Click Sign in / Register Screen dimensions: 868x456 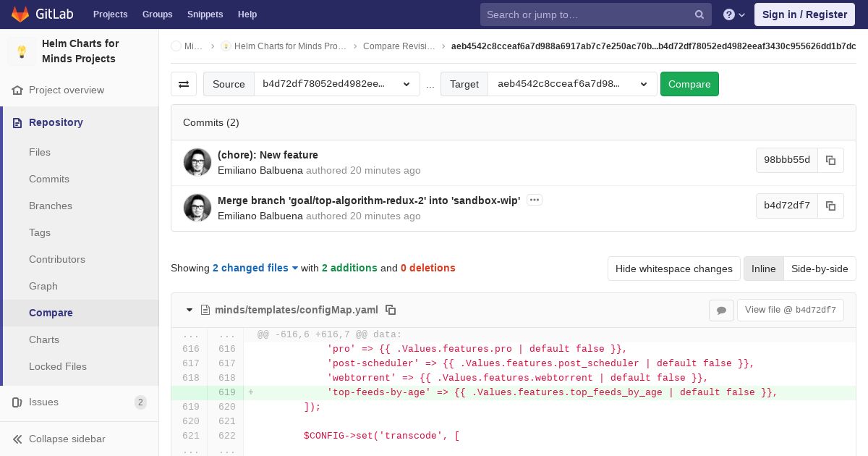[804, 14]
